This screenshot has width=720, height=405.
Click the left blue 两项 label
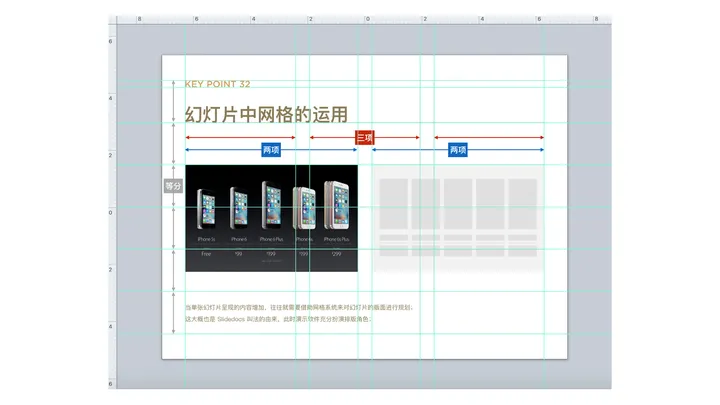point(271,150)
